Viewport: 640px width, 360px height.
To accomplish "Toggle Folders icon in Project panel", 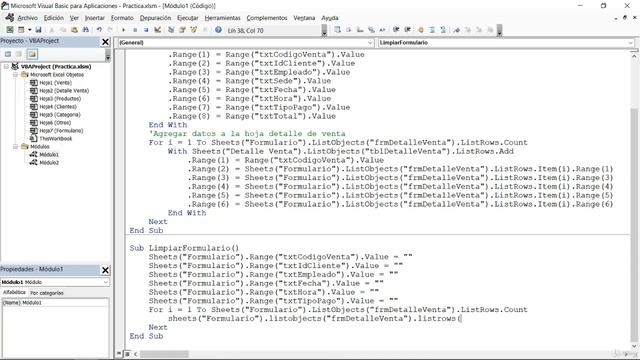I will [x=32, y=54].
